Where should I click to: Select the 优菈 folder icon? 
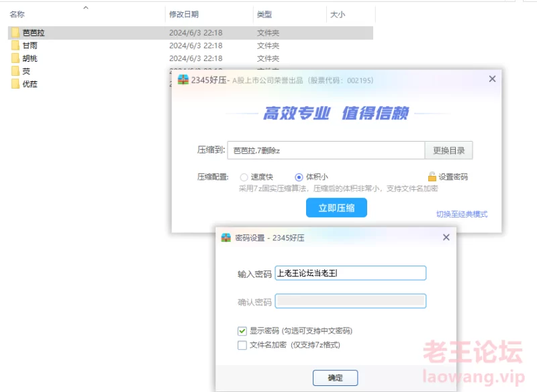click(15, 84)
